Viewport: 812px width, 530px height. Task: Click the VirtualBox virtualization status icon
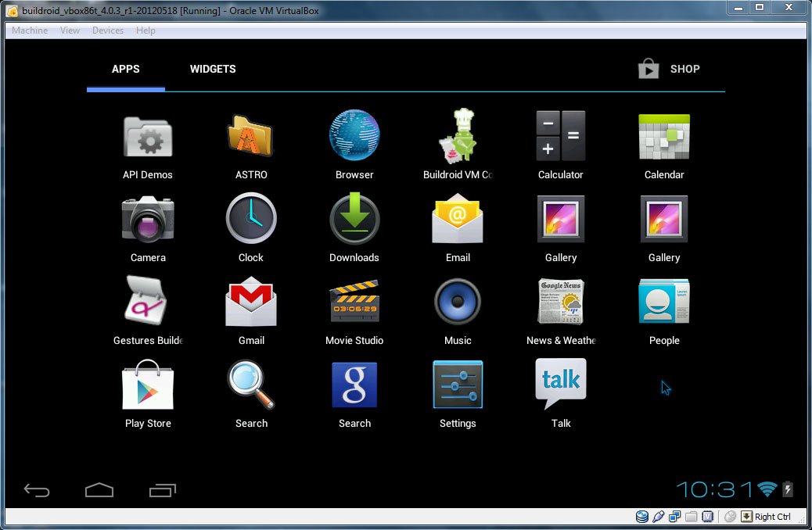[707, 517]
